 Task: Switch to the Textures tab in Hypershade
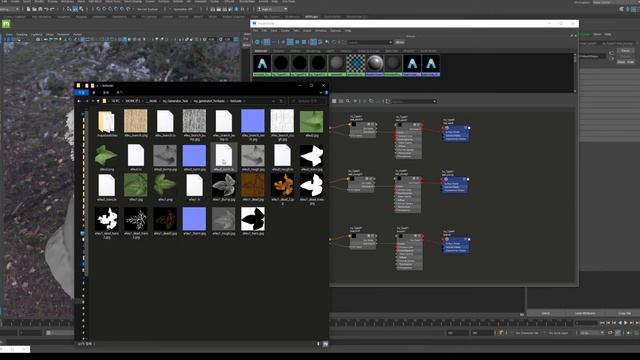click(279, 51)
